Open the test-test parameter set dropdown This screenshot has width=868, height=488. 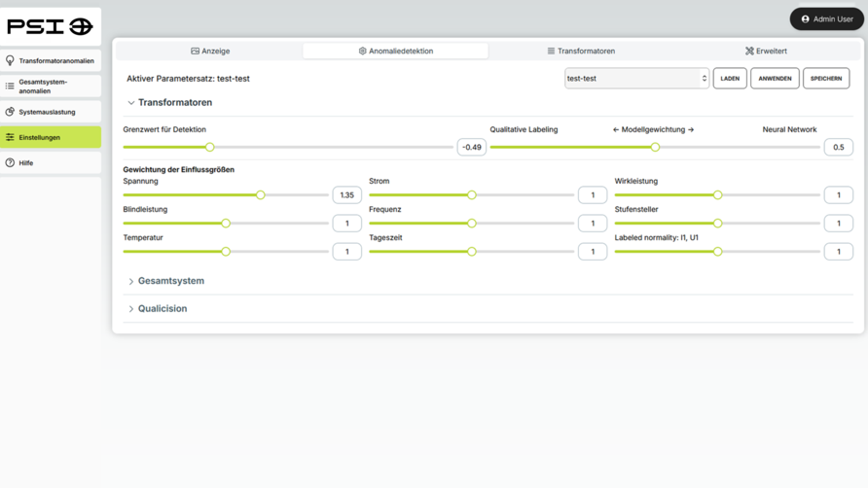pos(636,79)
